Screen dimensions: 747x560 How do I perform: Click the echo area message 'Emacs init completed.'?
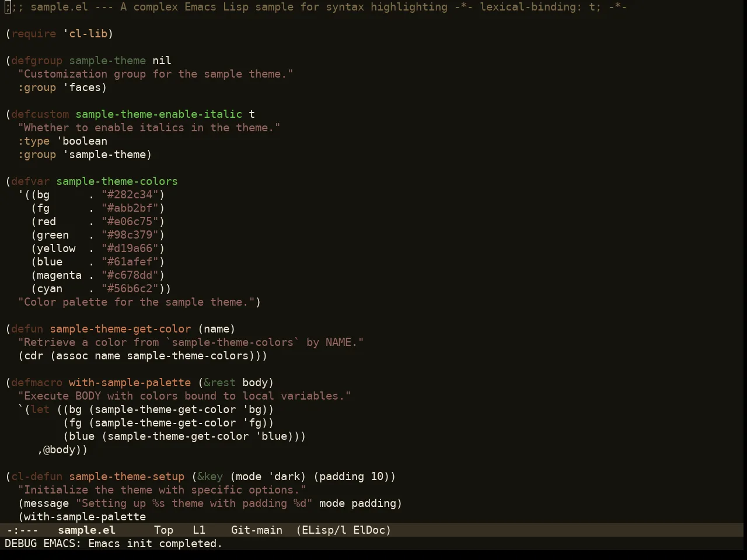click(155, 544)
